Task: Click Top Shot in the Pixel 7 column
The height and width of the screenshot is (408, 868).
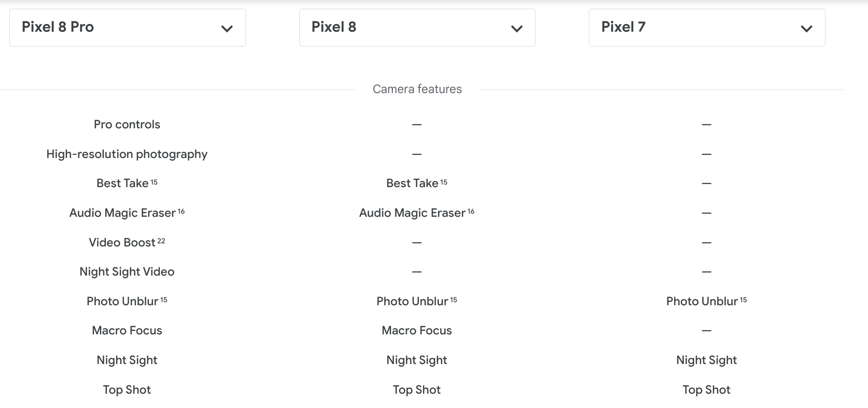Action: point(706,390)
